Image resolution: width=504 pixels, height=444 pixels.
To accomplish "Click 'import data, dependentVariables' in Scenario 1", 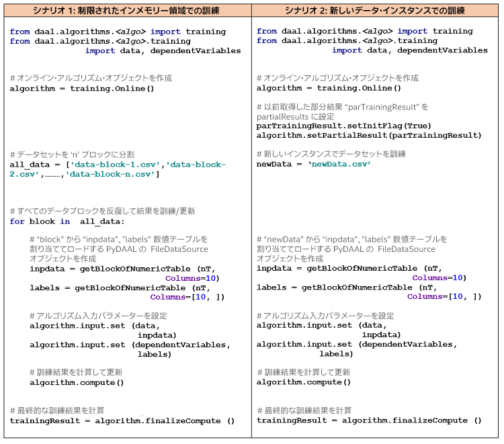I will click(163, 50).
